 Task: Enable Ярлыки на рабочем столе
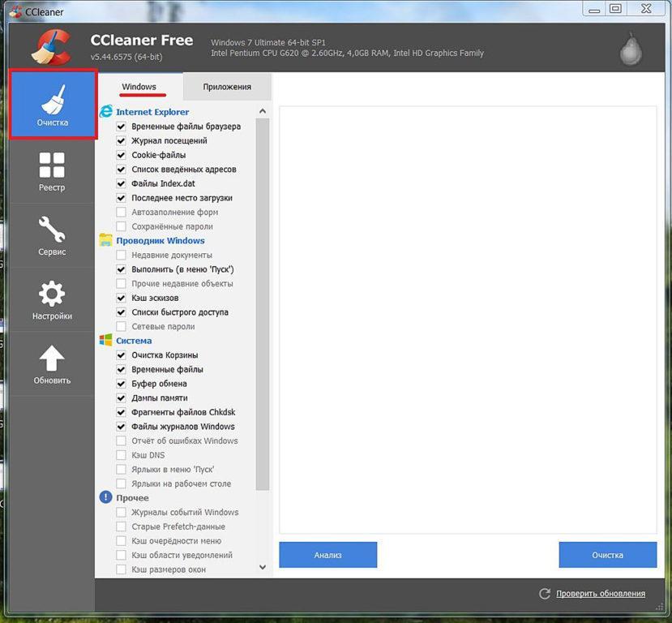coord(122,483)
